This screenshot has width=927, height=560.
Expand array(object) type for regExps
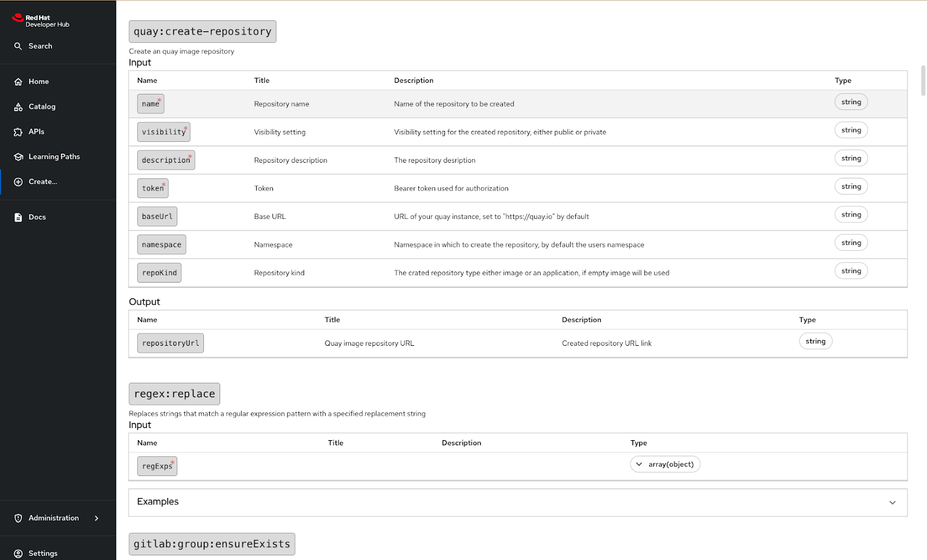coord(665,464)
